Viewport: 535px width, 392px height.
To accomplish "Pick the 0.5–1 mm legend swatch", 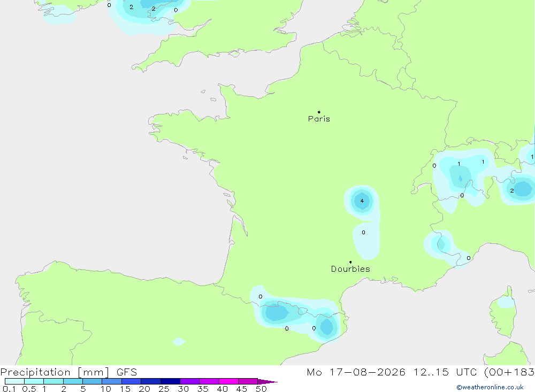I will (x=34, y=381).
